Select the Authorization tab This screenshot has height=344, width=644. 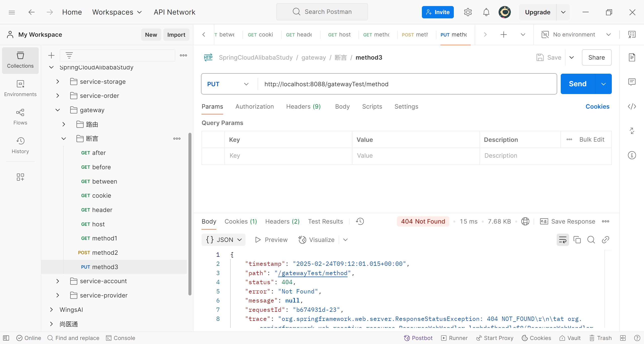pyautogui.click(x=254, y=106)
